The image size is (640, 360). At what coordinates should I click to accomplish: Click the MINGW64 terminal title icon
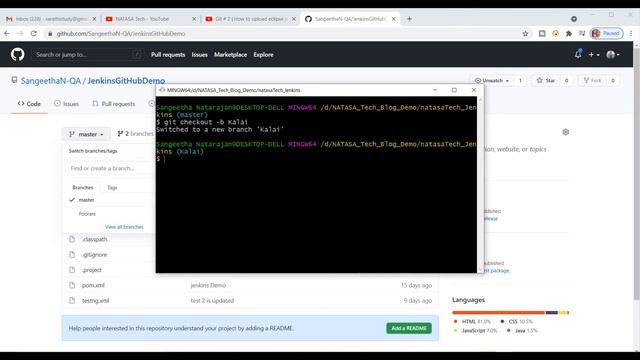[162, 90]
